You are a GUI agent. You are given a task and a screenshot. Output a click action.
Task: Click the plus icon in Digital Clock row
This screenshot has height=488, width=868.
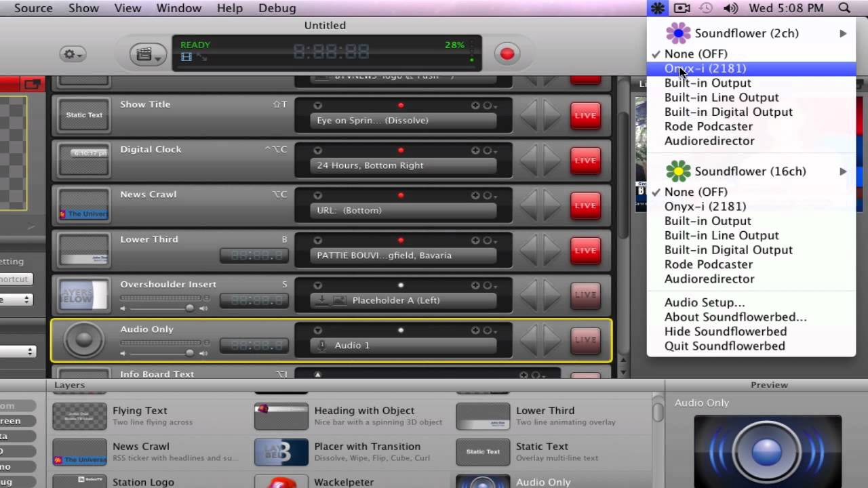coord(475,150)
